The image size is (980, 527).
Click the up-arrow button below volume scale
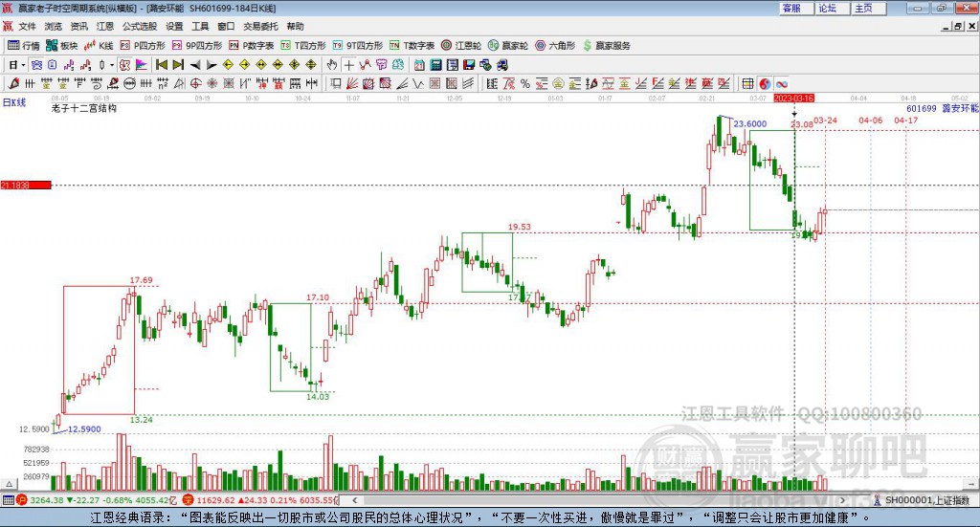(x=9, y=484)
